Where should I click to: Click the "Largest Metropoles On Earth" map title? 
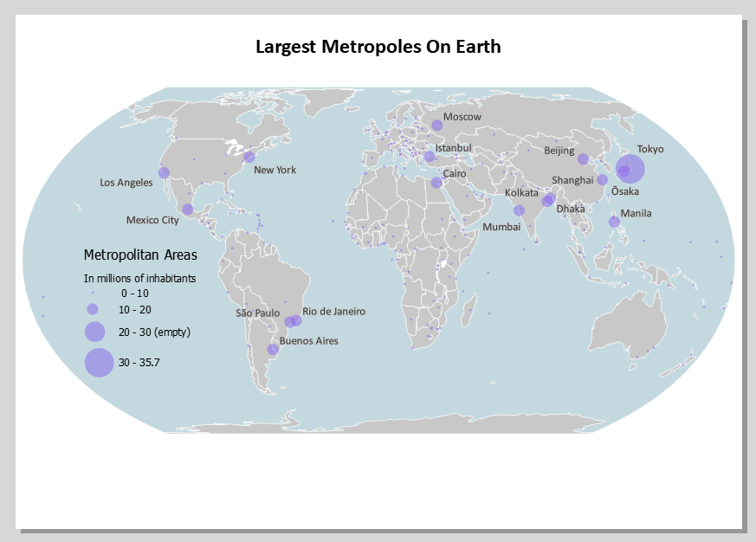click(x=378, y=47)
